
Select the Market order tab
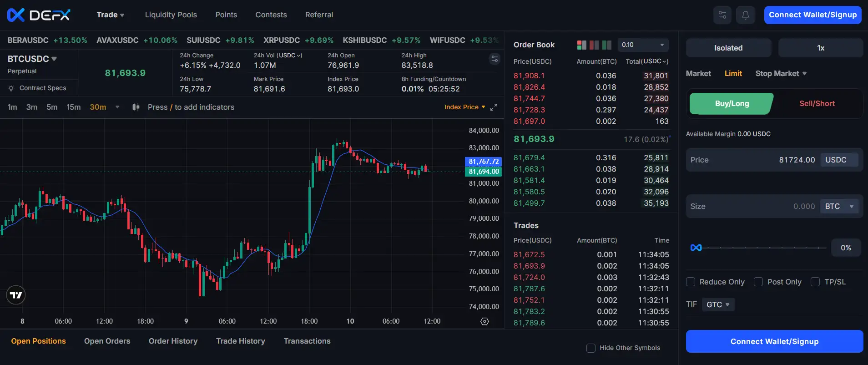[698, 73]
